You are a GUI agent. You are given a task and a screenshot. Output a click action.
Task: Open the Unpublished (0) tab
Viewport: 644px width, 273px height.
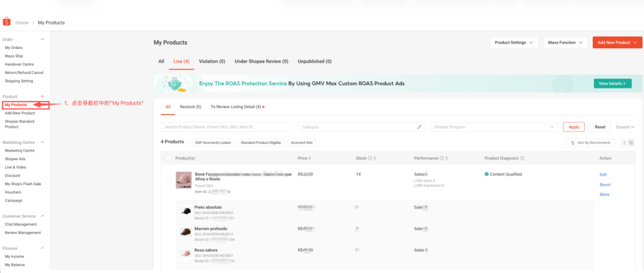tap(315, 61)
